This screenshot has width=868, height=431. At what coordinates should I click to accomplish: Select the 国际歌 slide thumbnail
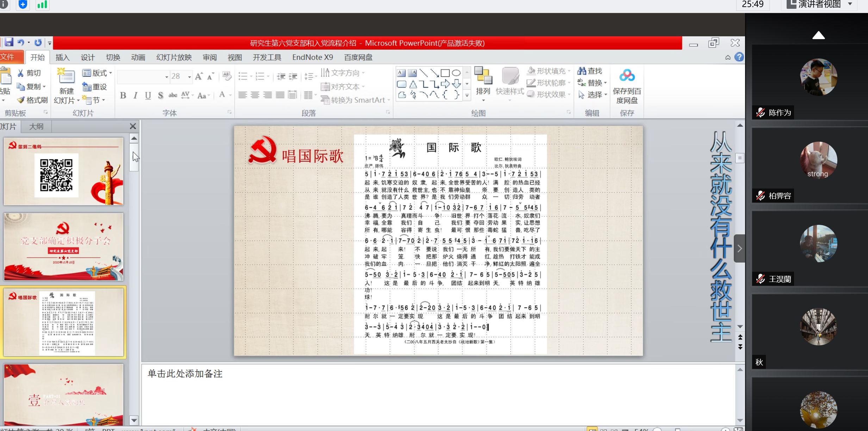click(63, 322)
